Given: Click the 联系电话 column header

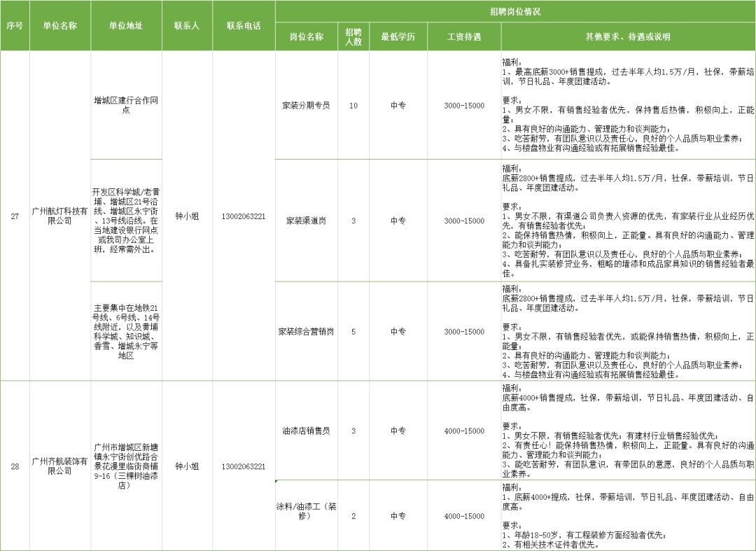Looking at the screenshot, I should (x=244, y=22).
